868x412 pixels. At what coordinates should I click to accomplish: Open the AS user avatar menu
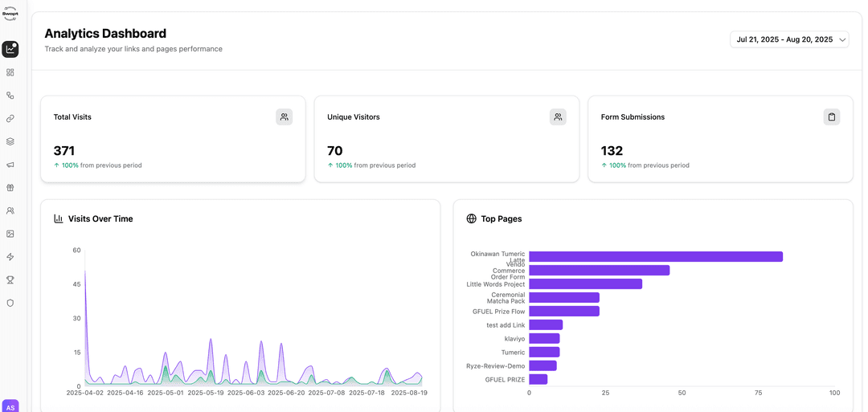coord(10,406)
